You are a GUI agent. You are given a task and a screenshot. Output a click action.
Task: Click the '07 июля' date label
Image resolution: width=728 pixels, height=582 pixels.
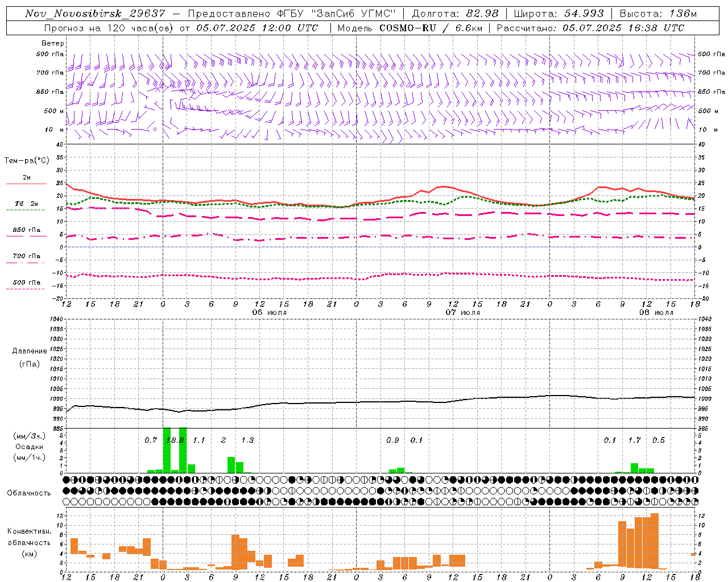(463, 313)
